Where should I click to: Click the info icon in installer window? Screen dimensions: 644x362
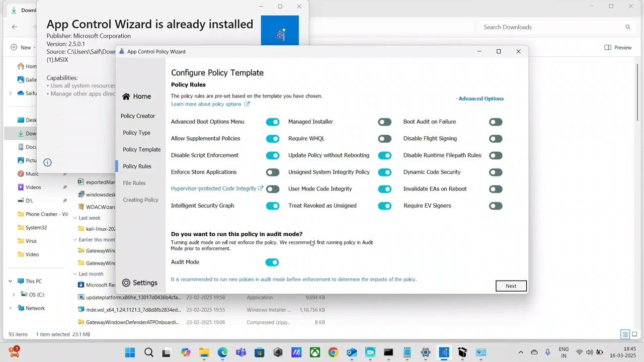click(47, 162)
